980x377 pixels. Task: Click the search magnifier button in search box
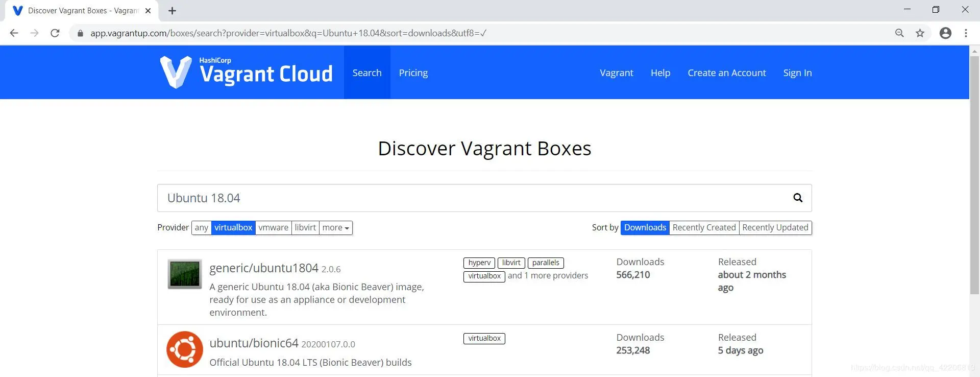click(x=798, y=198)
